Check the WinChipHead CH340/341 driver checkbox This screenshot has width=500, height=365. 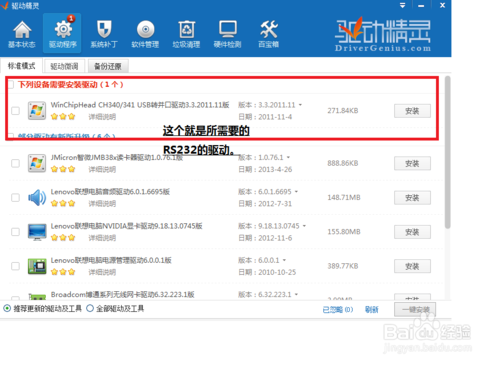point(15,111)
